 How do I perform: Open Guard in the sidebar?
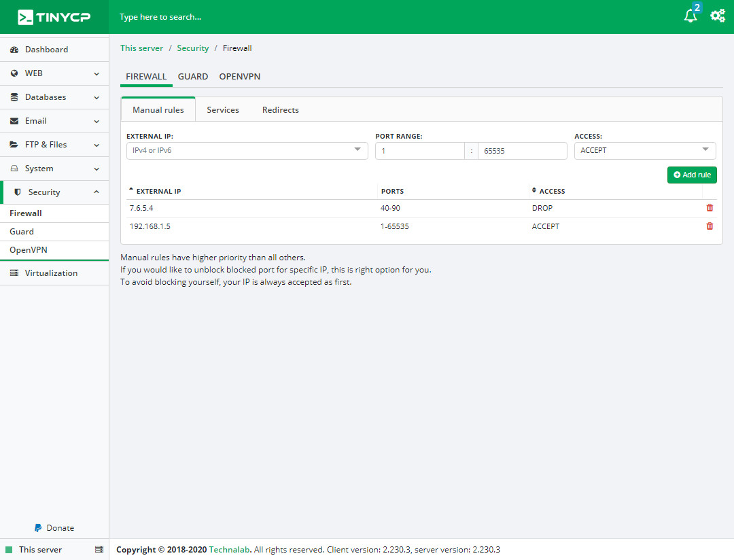[x=54, y=231]
